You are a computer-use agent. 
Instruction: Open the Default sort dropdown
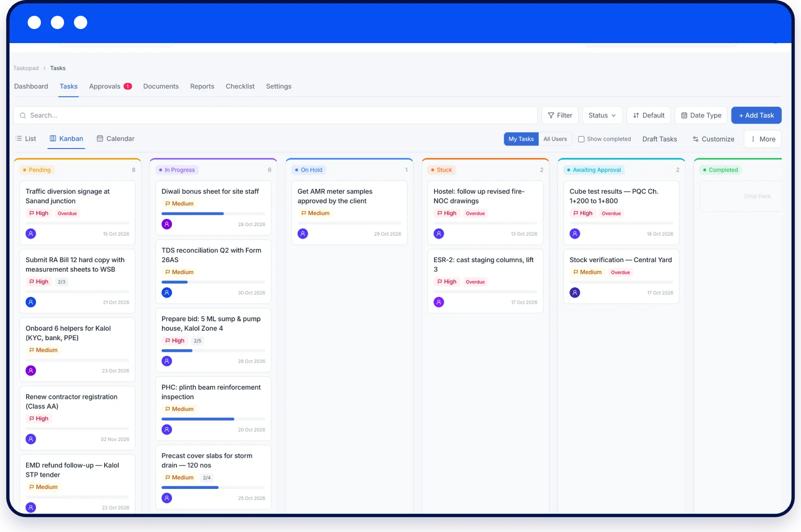coord(649,116)
